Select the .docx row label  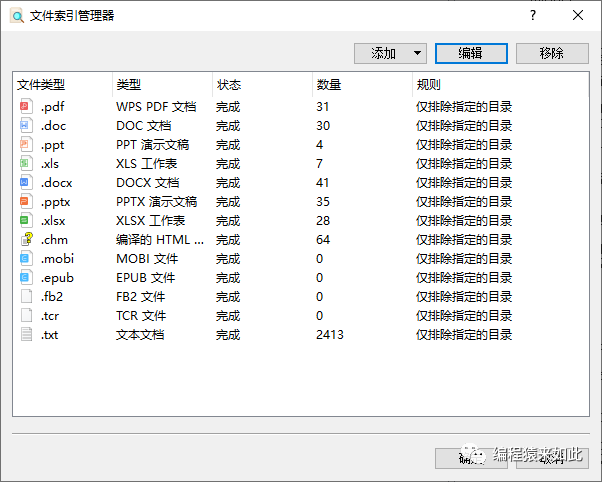(56, 183)
